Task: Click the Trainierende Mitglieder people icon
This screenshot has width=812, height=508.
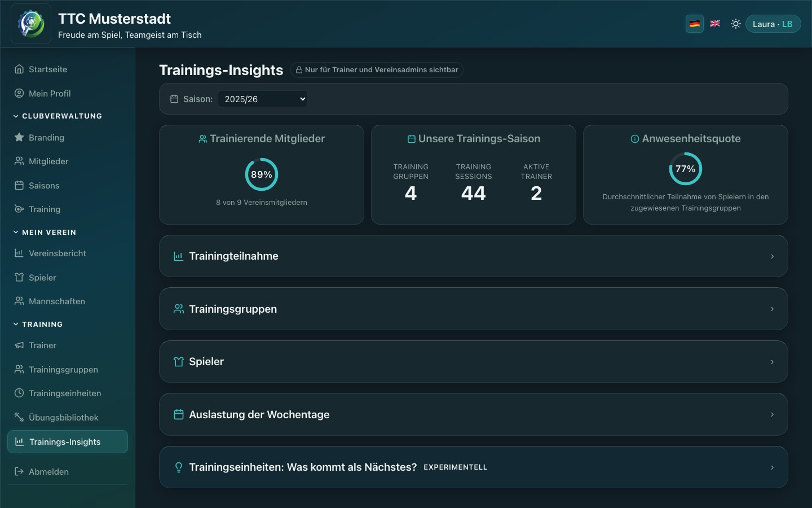Action: click(x=203, y=139)
